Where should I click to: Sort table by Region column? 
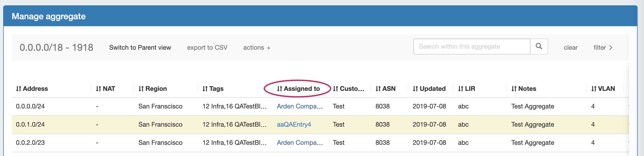(x=153, y=89)
